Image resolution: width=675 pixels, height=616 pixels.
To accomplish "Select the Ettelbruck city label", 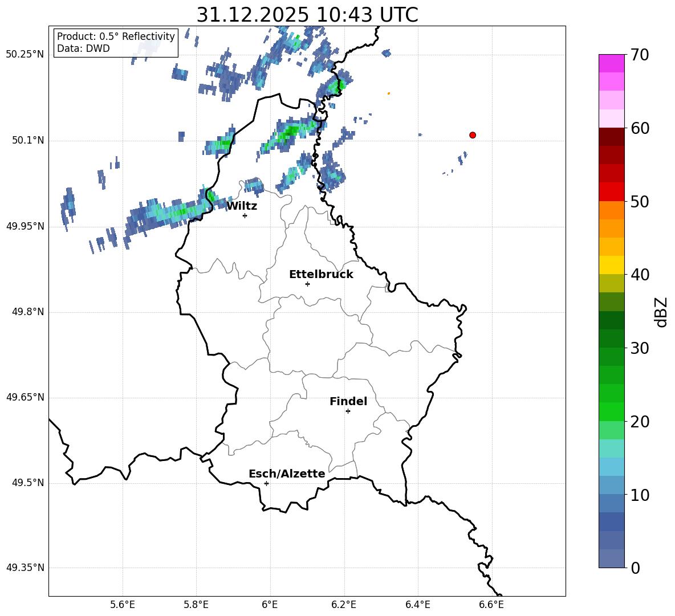I will pyautogui.click(x=321, y=275).
